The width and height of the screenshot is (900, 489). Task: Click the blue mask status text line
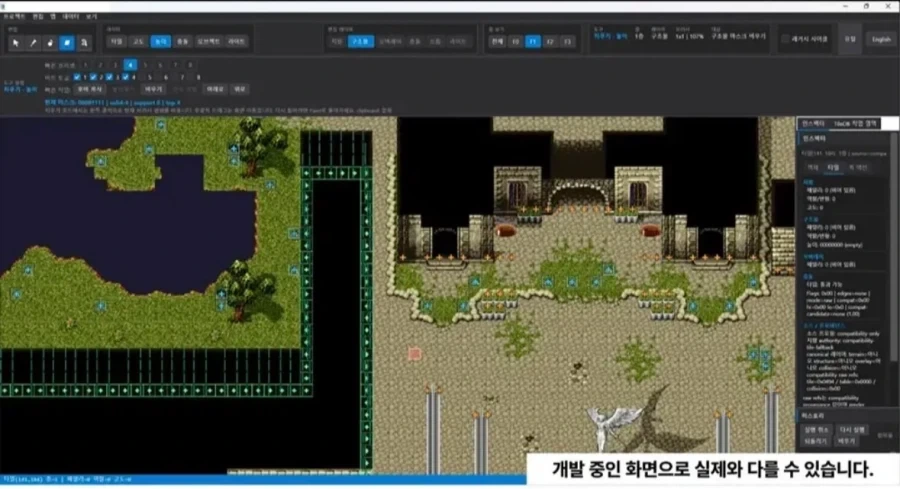coord(112,103)
